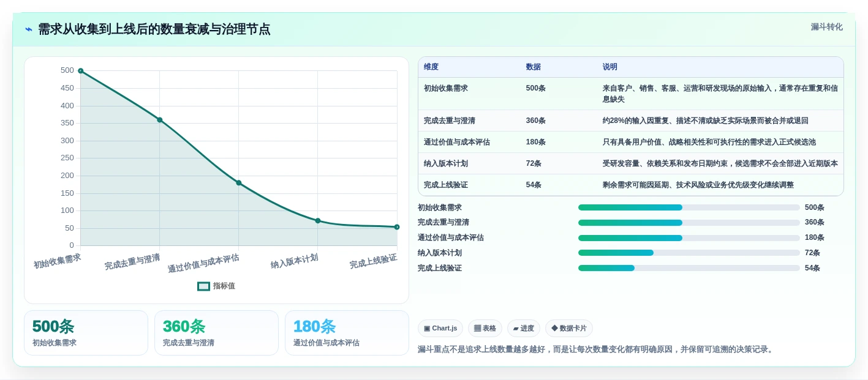868x380 pixels.
Task: Toggle the 指标值 legend swatch
Action: pos(203,286)
